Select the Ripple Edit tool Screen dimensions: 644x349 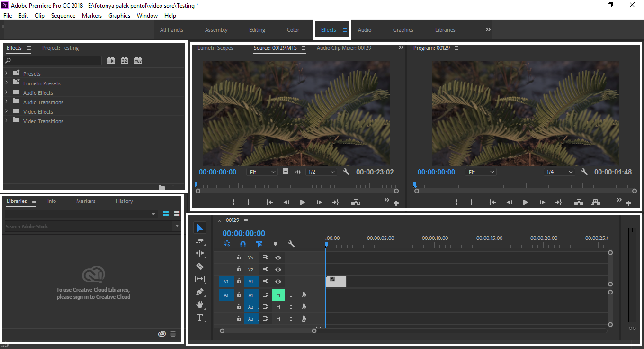(200, 253)
